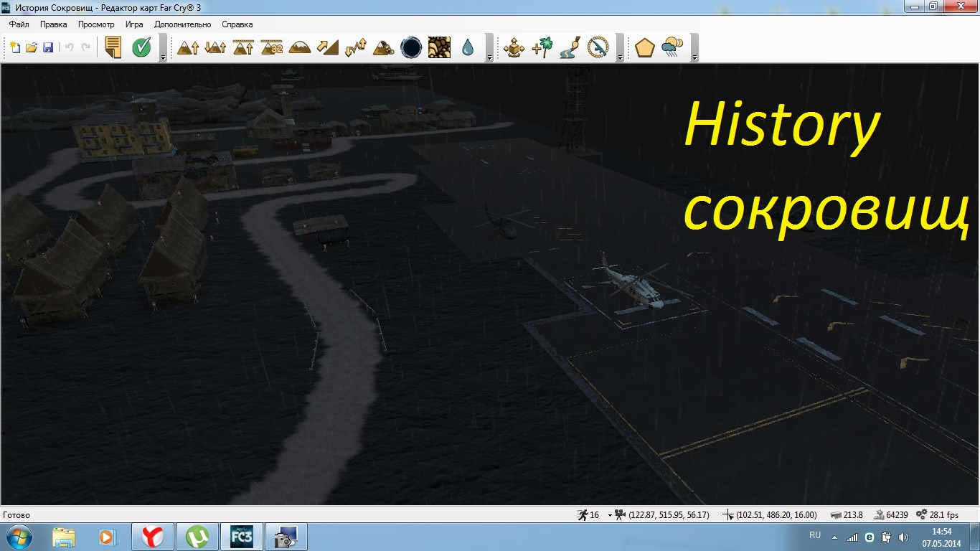The height and width of the screenshot is (551, 980).
Task: Open the Дополнительно menu
Action: 183,24
